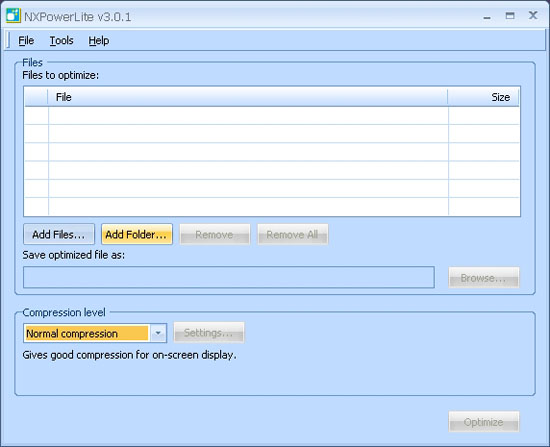Open the Help menu
Image resolution: width=550 pixels, height=447 pixels.
tap(99, 41)
